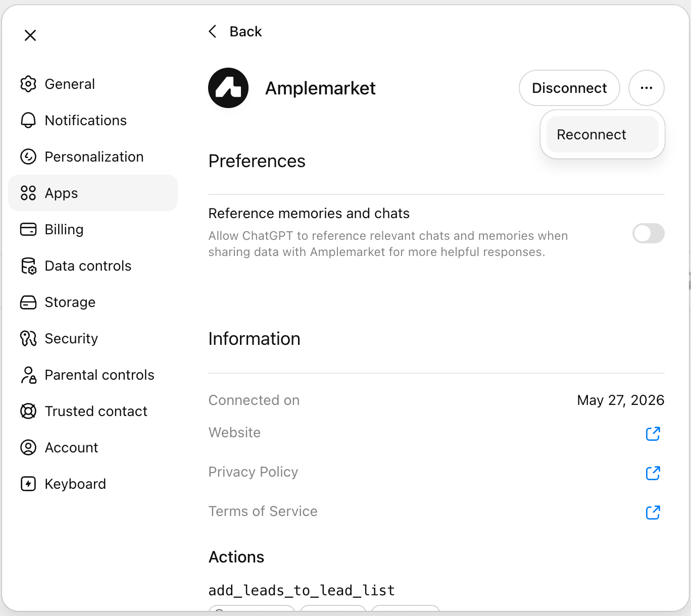Click the Amplemarket logo
The height and width of the screenshot is (616, 691).
click(x=228, y=88)
